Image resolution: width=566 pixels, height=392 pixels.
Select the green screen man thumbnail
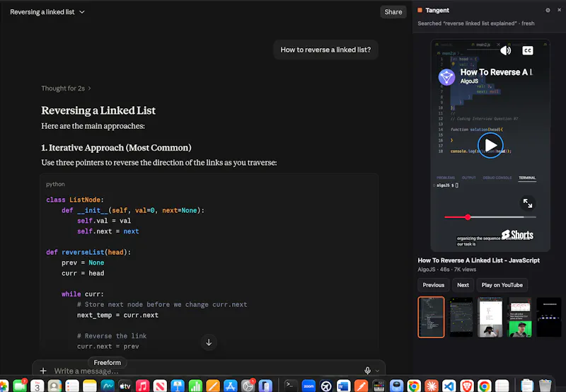(x=520, y=317)
